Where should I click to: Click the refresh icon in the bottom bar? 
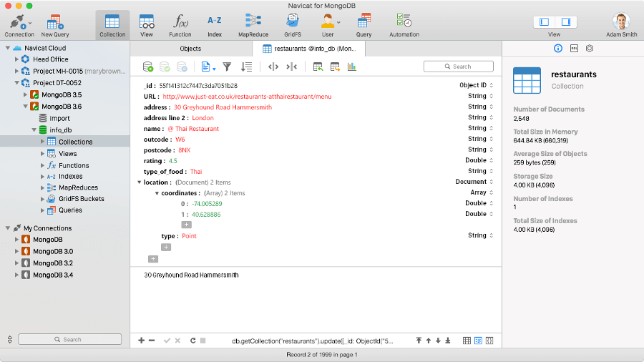pyautogui.click(x=193, y=341)
